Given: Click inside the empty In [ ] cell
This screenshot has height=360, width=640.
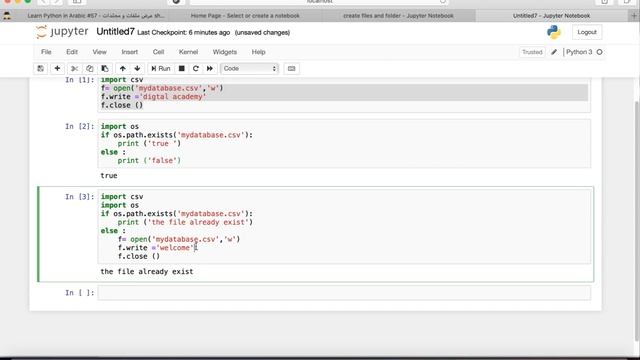Looking at the screenshot, I should pyautogui.click(x=344, y=293).
